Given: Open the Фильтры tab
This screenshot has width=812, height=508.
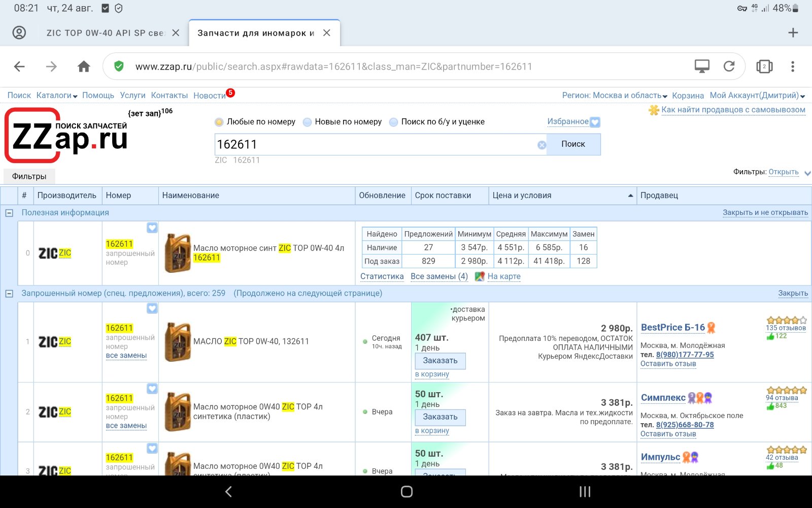Looking at the screenshot, I should click(29, 176).
